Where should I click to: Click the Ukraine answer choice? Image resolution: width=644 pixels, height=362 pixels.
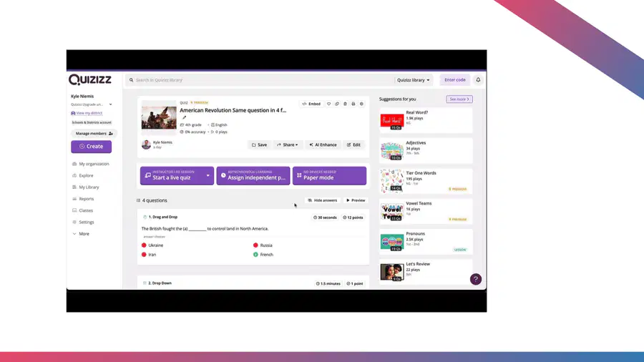[152, 245]
